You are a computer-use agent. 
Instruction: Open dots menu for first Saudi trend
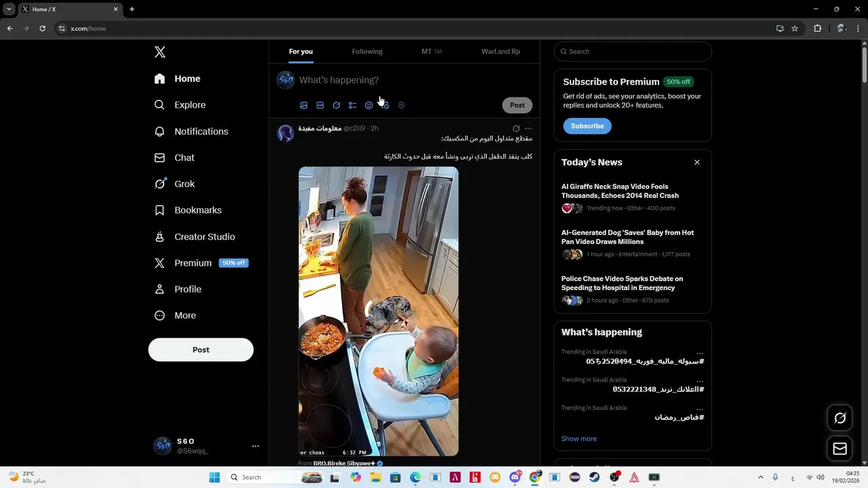click(x=700, y=353)
